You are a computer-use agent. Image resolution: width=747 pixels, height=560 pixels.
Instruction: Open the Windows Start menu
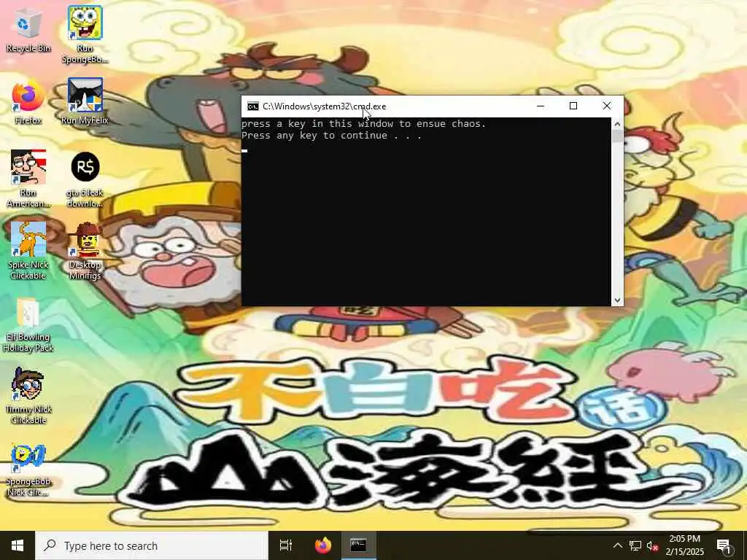18,545
